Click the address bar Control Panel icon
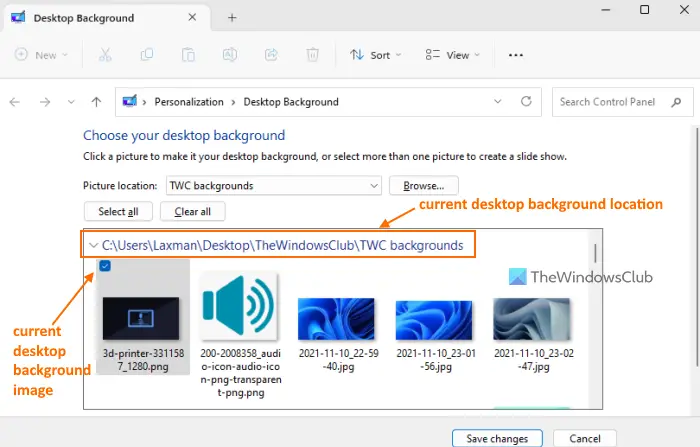 point(129,101)
